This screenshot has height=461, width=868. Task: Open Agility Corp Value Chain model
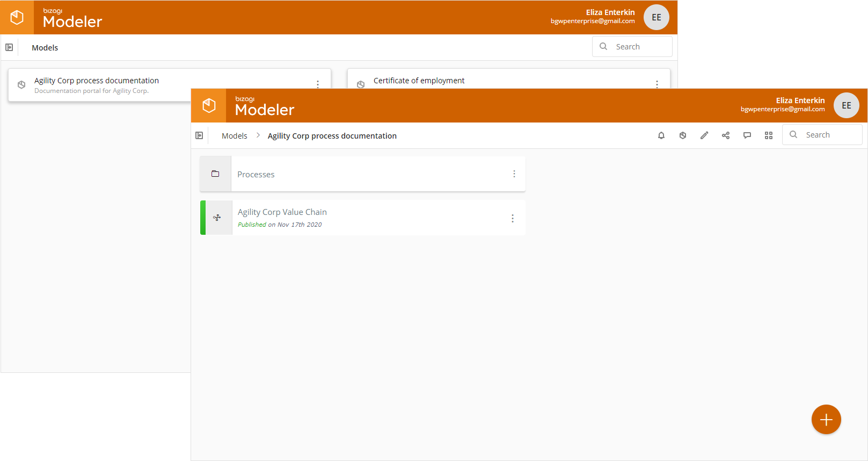pyautogui.click(x=362, y=218)
